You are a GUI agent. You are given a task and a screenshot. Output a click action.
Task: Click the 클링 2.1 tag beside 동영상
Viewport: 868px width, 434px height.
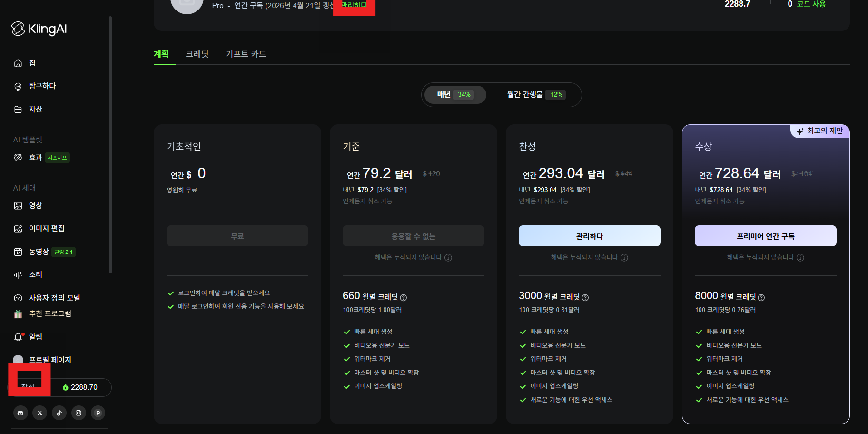(64, 252)
